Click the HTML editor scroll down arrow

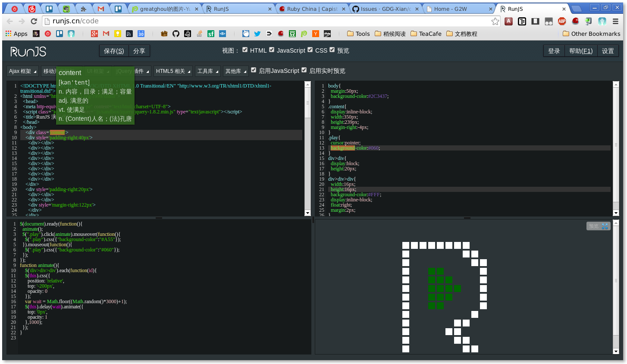click(307, 213)
